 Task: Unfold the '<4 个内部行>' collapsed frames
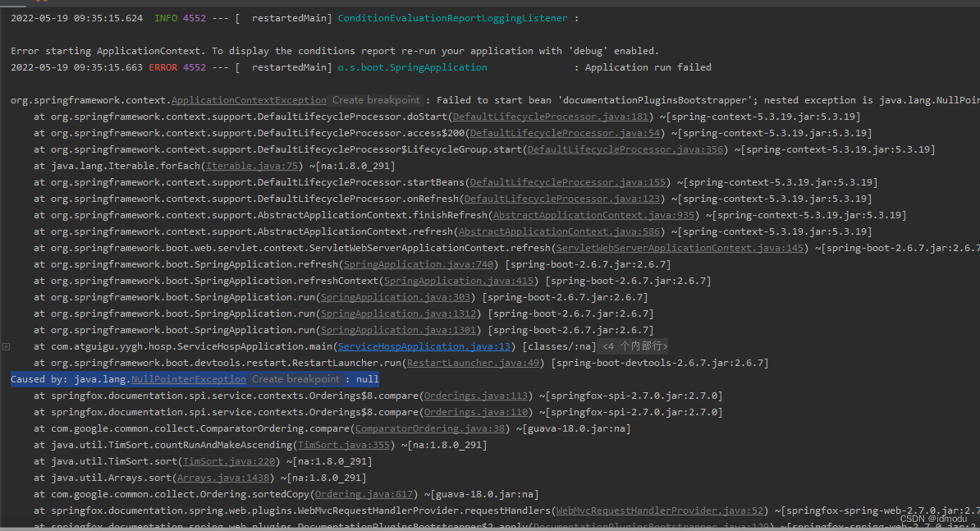point(634,346)
